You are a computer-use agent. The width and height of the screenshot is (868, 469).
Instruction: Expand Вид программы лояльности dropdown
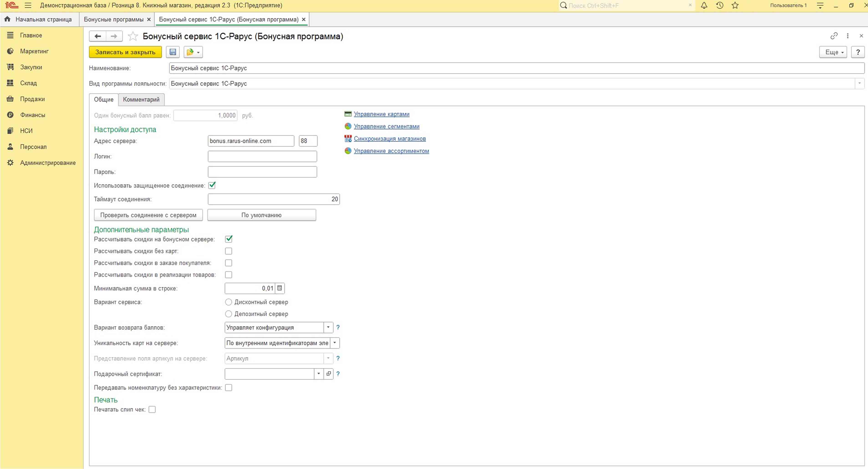859,83
